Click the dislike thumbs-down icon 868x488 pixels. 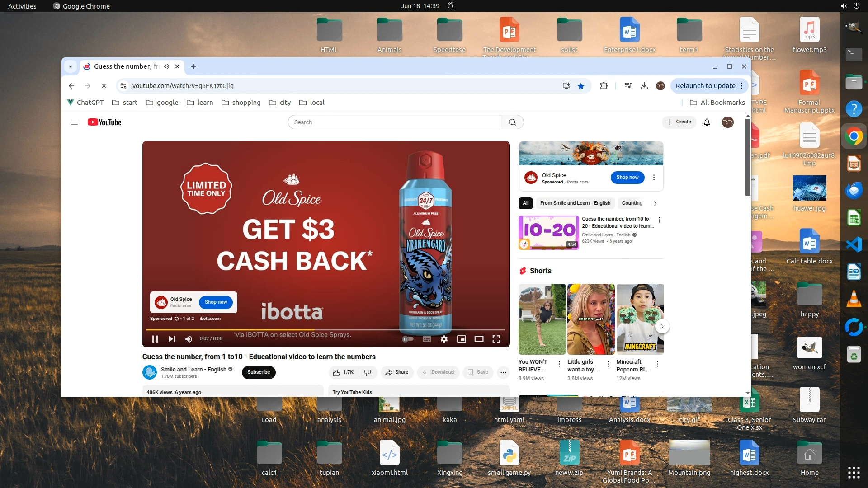[x=368, y=372]
